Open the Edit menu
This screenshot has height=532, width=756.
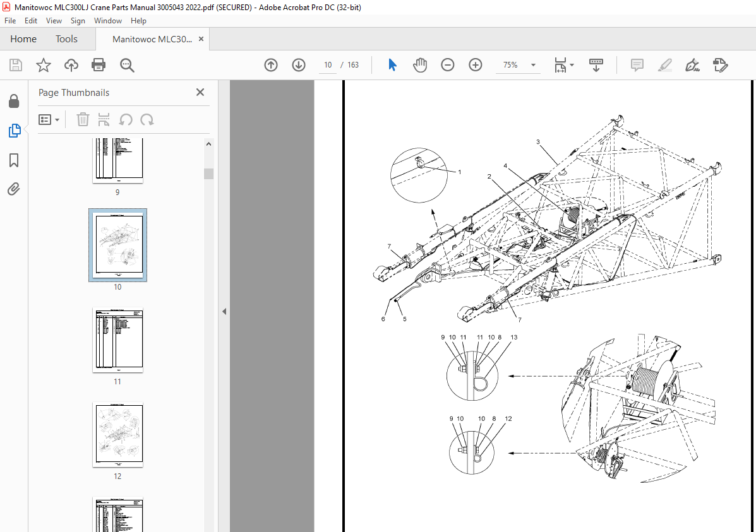[x=31, y=21]
